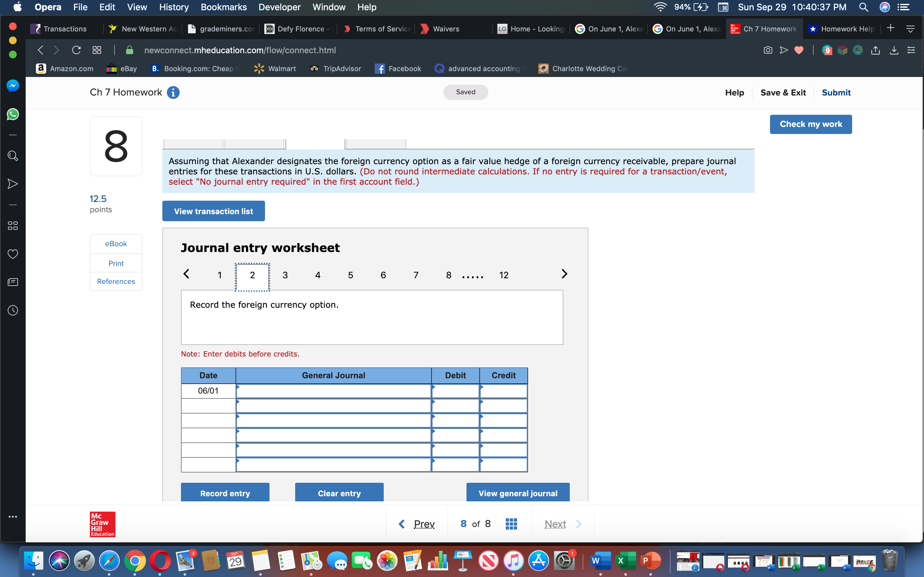This screenshot has height=577, width=924.
Task: Open WhatsApp in the Opera sidebar
Action: pyautogui.click(x=13, y=114)
